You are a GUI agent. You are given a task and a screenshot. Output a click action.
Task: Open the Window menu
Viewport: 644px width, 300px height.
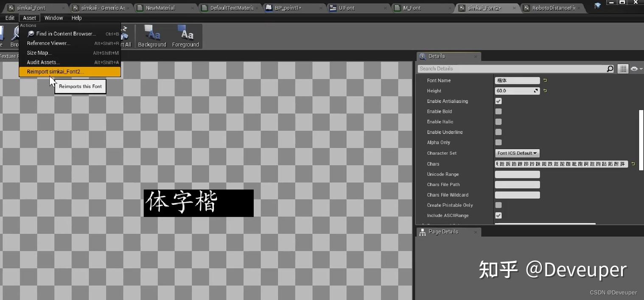click(54, 18)
